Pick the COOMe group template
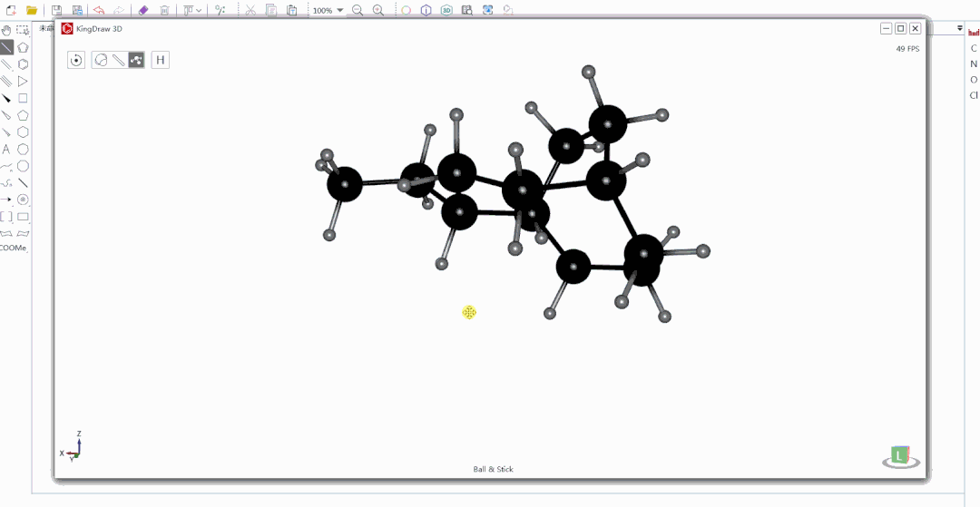 [13, 248]
